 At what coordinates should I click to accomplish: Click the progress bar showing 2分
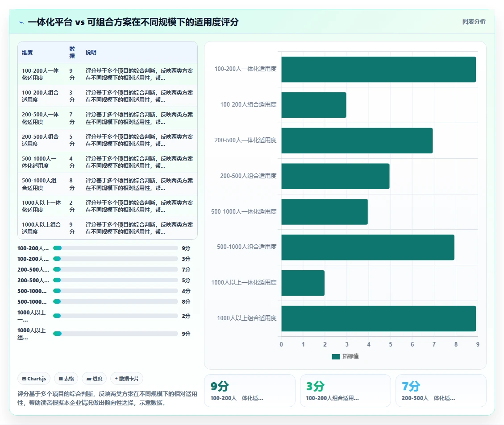115,316
